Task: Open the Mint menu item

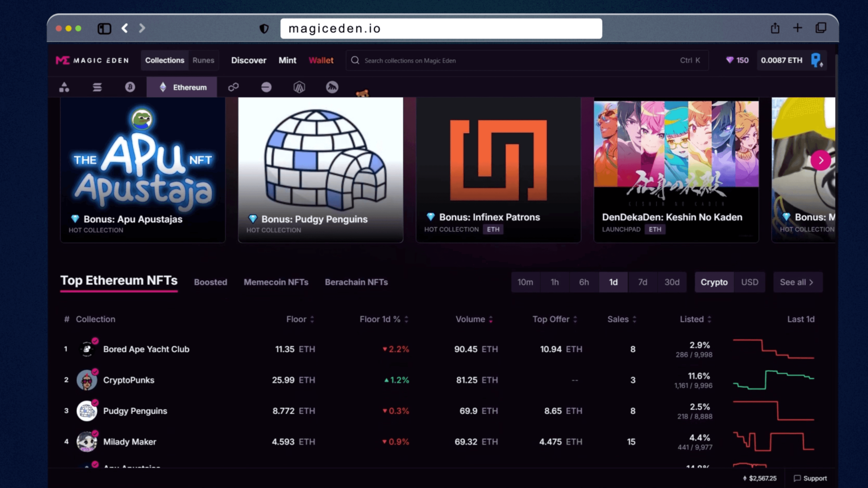Action: (x=287, y=60)
